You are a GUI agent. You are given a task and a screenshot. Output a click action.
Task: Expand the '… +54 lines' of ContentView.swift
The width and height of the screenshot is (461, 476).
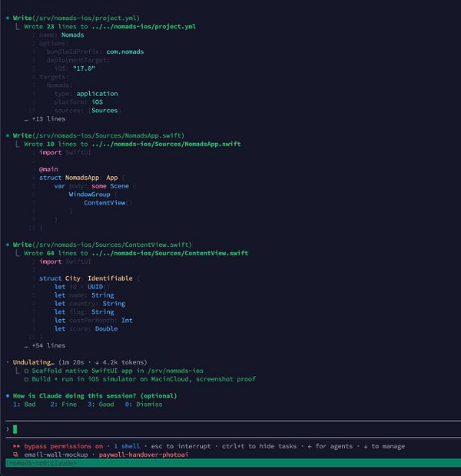pos(45,345)
